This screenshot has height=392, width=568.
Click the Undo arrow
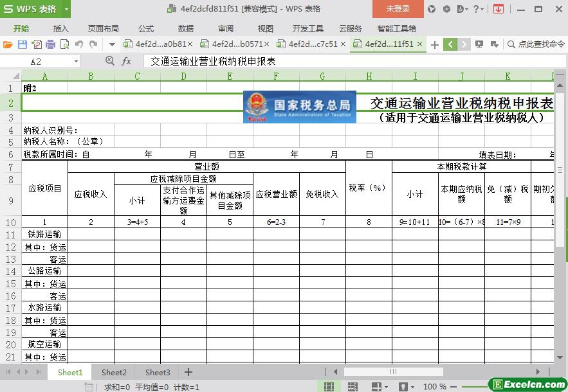[x=79, y=44]
